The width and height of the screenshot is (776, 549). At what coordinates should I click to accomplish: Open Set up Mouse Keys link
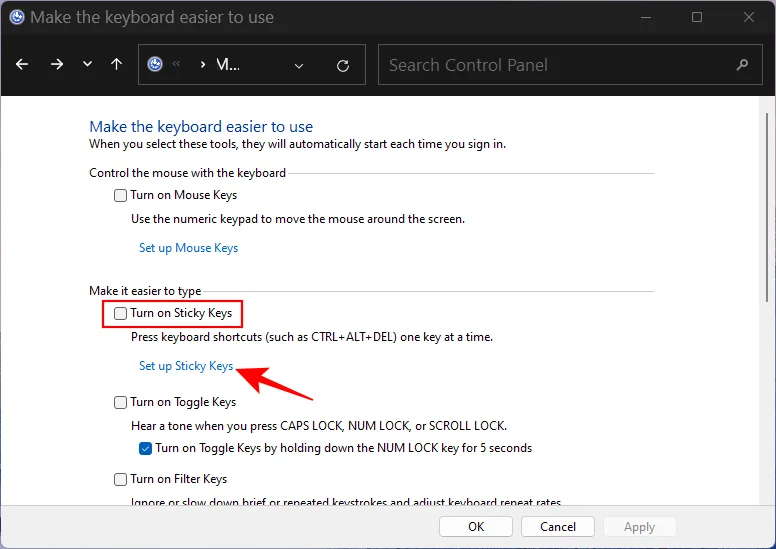tap(189, 248)
